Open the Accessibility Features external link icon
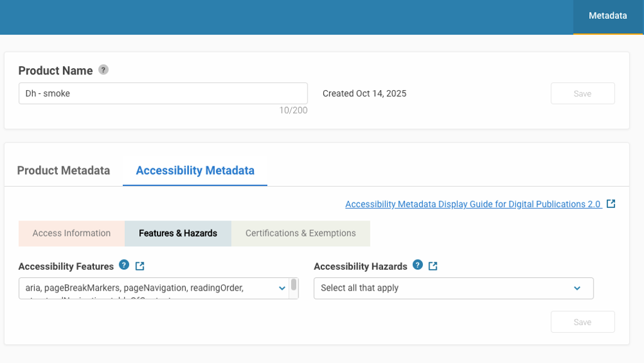The height and width of the screenshot is (363, 644). 140,267
